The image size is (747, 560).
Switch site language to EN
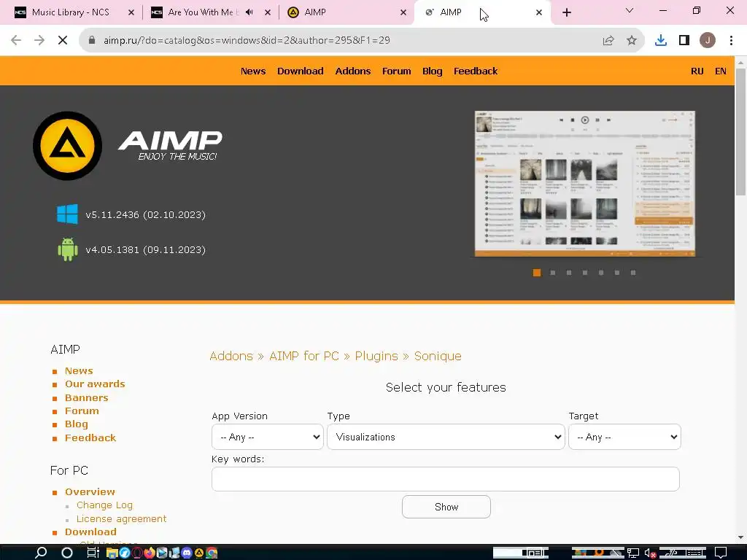(x=720, y=71)
